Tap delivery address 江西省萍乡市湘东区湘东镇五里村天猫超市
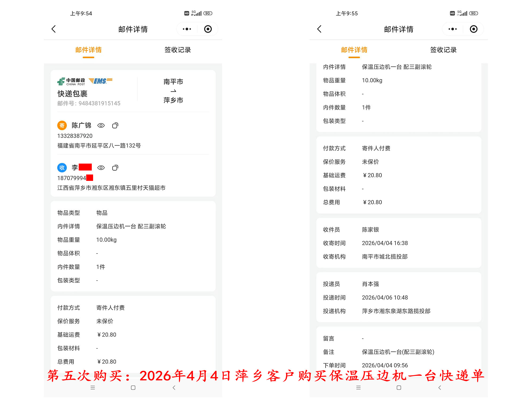 [x=111, y=188]
